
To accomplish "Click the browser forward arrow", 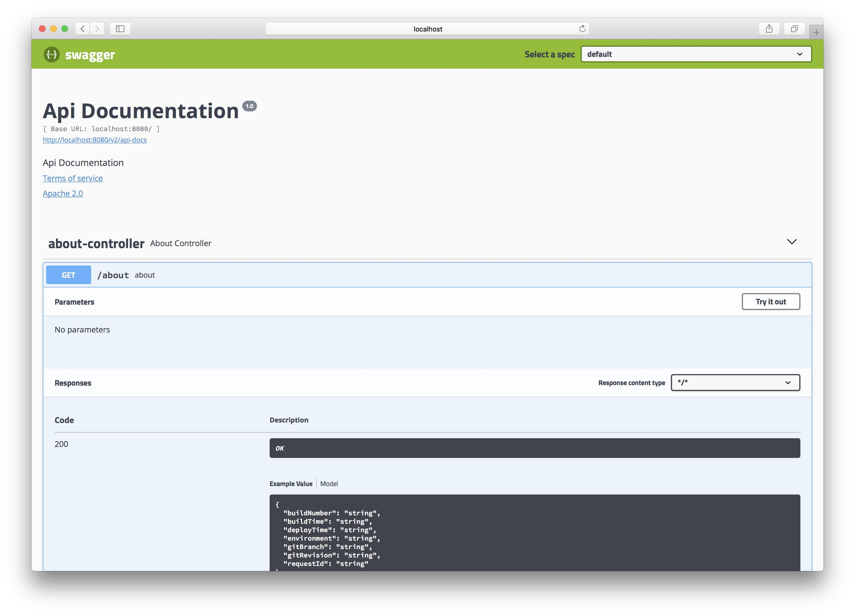I will pos(97,29).
